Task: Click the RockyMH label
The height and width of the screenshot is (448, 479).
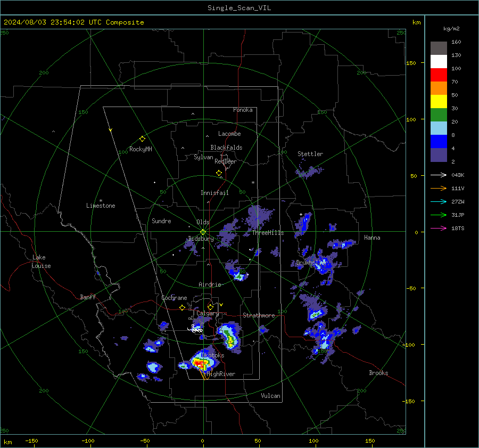Action: (x=141, y=149)
